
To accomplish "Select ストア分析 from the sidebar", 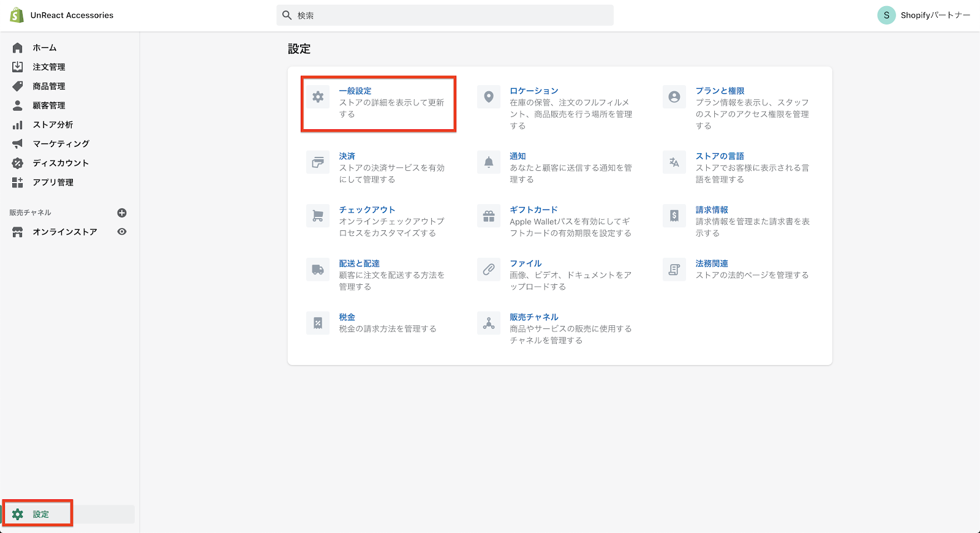I will click(x=53, y=124).
